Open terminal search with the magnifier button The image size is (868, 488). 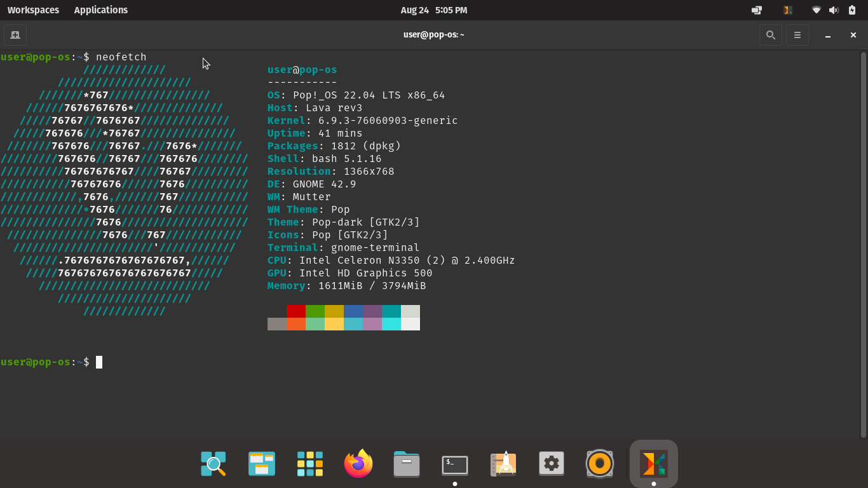770,35
